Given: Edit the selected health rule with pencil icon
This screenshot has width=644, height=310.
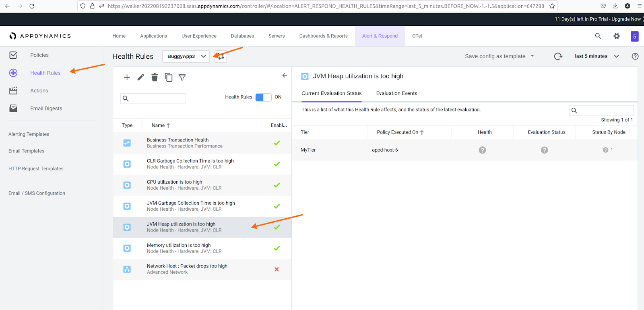Looking at the screenshot, I should click(x=140, y=77).
